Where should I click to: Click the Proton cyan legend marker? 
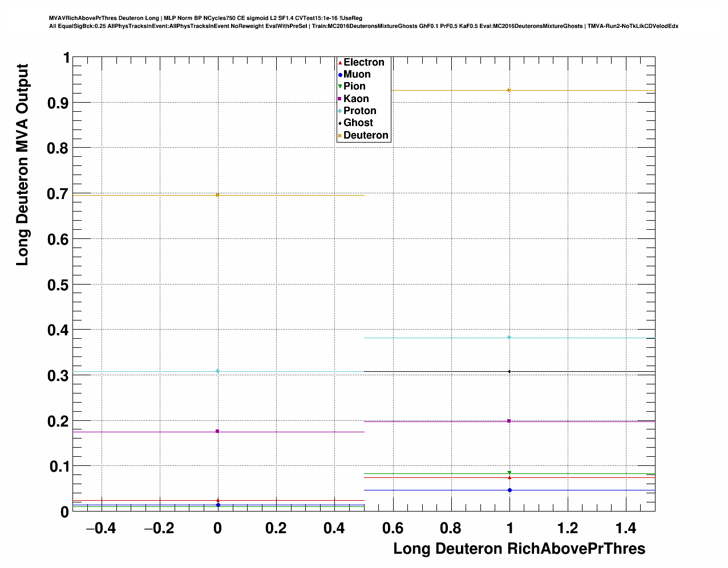pyautogui.click(x=340, y=111)
